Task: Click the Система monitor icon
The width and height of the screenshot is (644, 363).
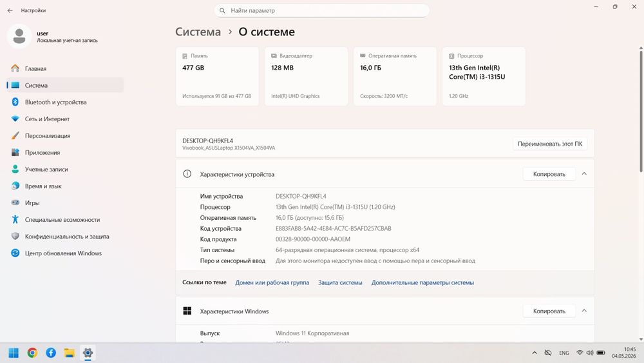Action: coord(15,85)
